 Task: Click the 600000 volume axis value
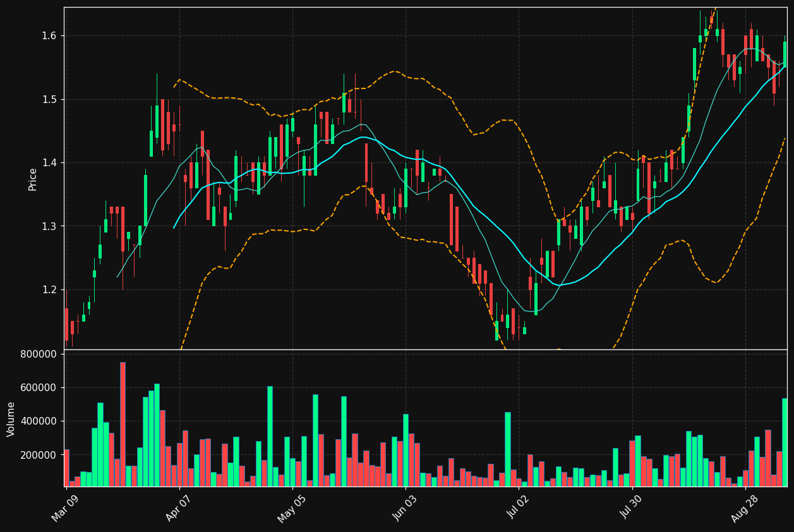tap(39, 388)
